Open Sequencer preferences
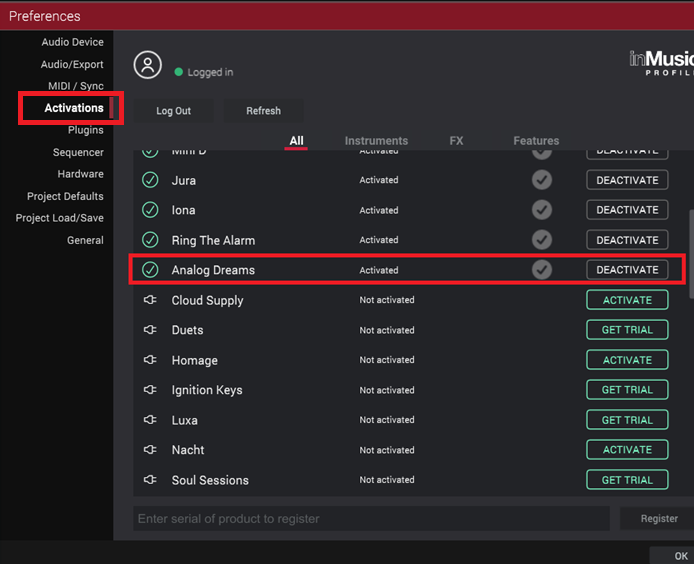Viewport: 694px width, 564px height. pyautogui.click(x=78, y=152)
